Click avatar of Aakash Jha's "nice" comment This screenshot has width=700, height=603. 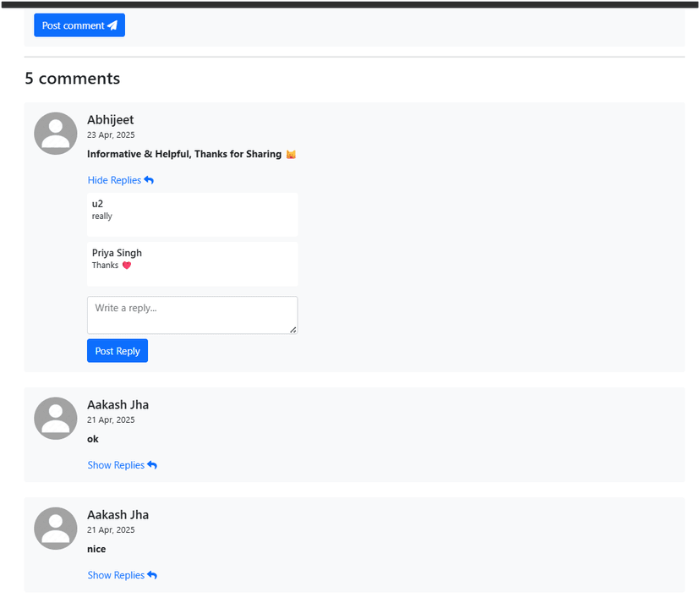[56, 529]
